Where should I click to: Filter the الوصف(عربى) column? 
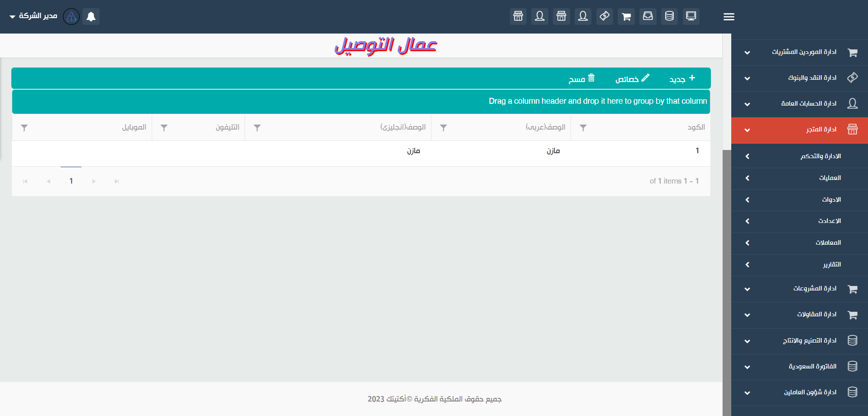[x=444, y=128]
